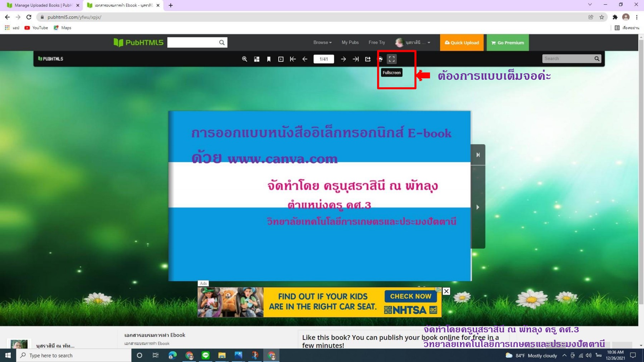
Task: Start auto flip playback
Action: click(x=281, y=59)
